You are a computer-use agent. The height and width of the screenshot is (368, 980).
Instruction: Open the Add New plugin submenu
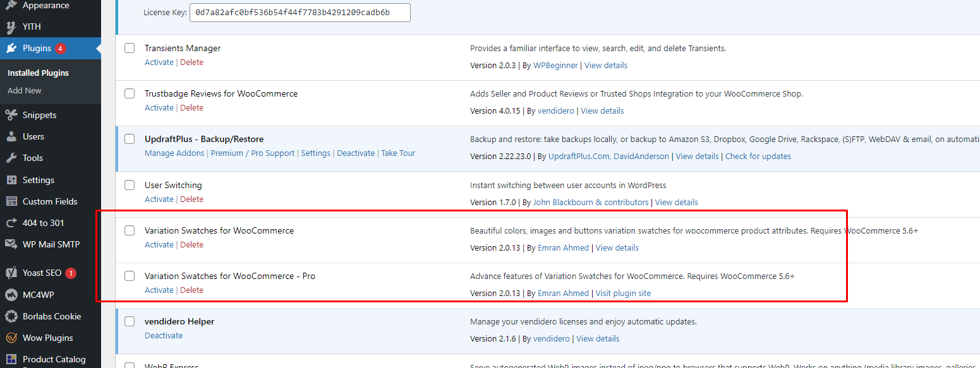click(25, 90)
